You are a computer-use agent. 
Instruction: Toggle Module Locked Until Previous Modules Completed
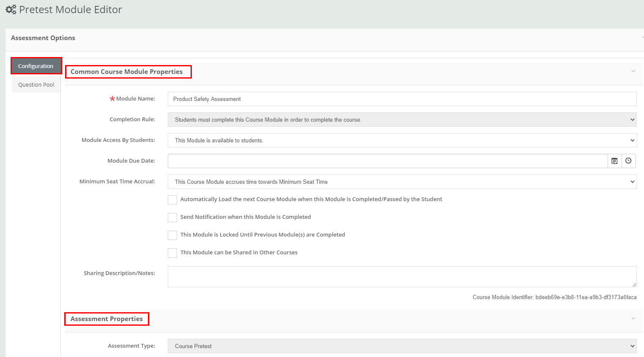point(172,235)
